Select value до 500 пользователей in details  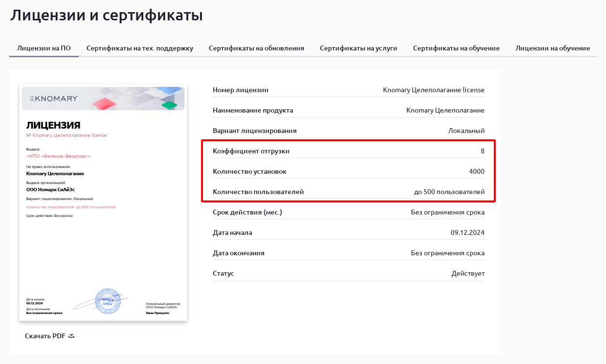click(449, 192)
